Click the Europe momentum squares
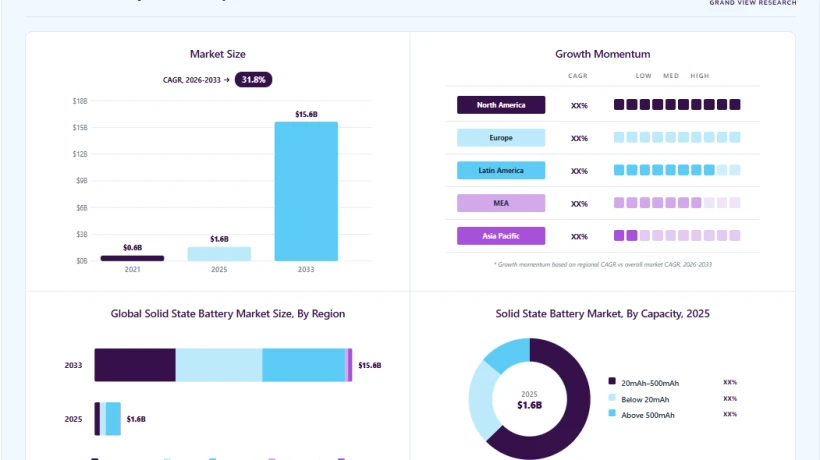Viewport: 820px width, 460px height. 677,137
